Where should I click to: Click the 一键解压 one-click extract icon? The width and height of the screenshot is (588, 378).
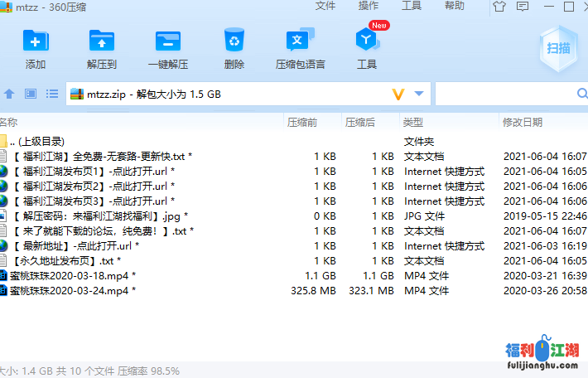pos(167,41)
